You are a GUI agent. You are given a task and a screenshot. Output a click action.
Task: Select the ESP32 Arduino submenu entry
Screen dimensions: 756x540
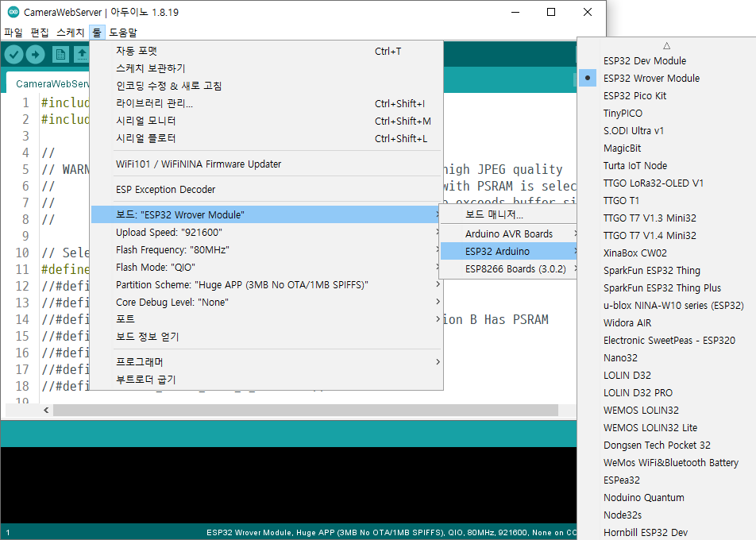[508, 251]
